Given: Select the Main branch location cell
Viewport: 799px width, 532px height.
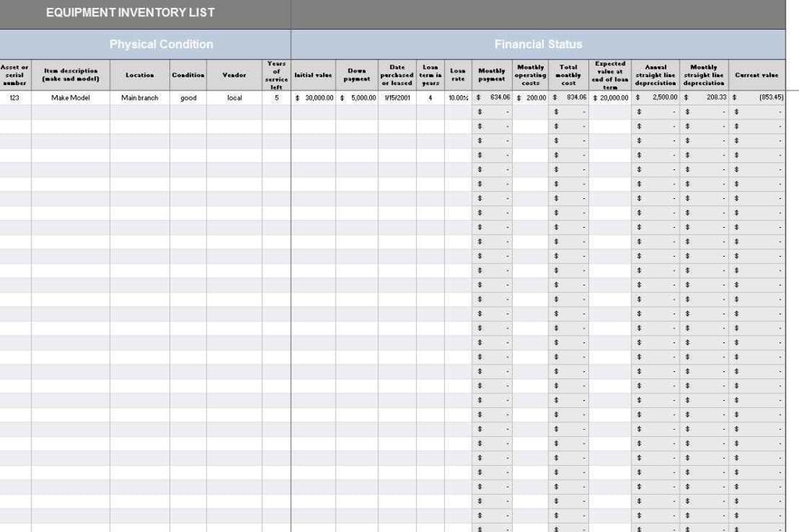Looking at the screenshot, I should [x=140, y=98].
